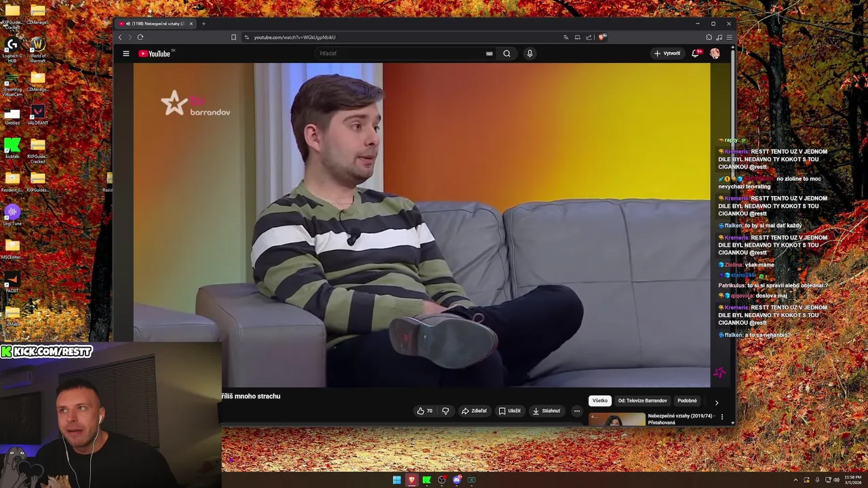This screenshot has height=488, width=868.
Task: Open the kicktalk desktop shortcut
Action: click(x=12, y=148)
